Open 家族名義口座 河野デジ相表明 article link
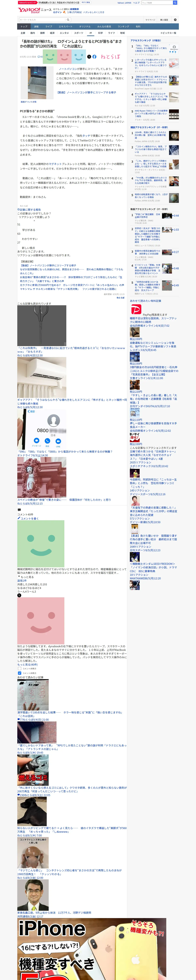 (54, 913)
